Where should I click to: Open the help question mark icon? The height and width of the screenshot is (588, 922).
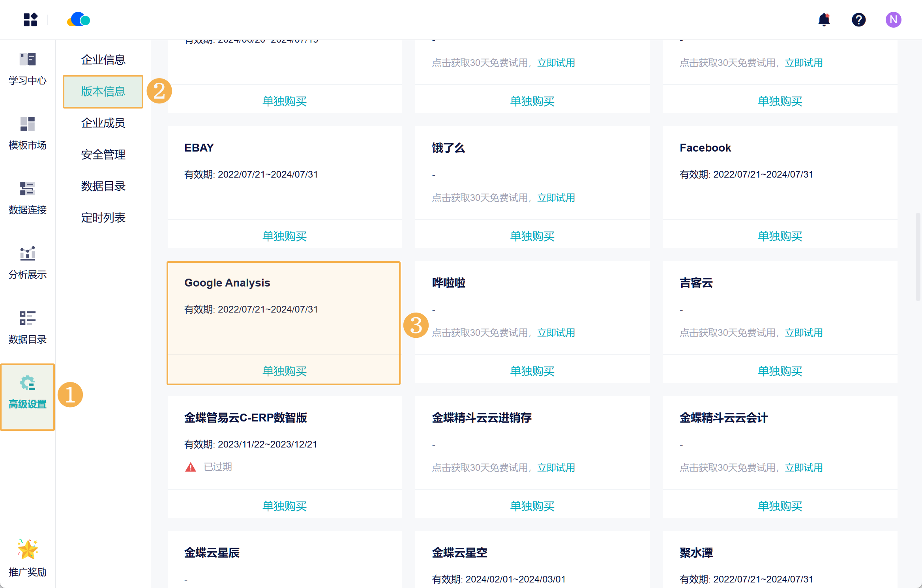click(x=858, y=20)
